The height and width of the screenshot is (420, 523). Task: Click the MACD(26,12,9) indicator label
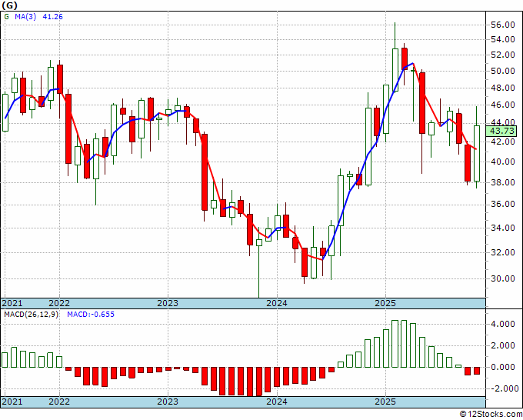click(31, 315)
